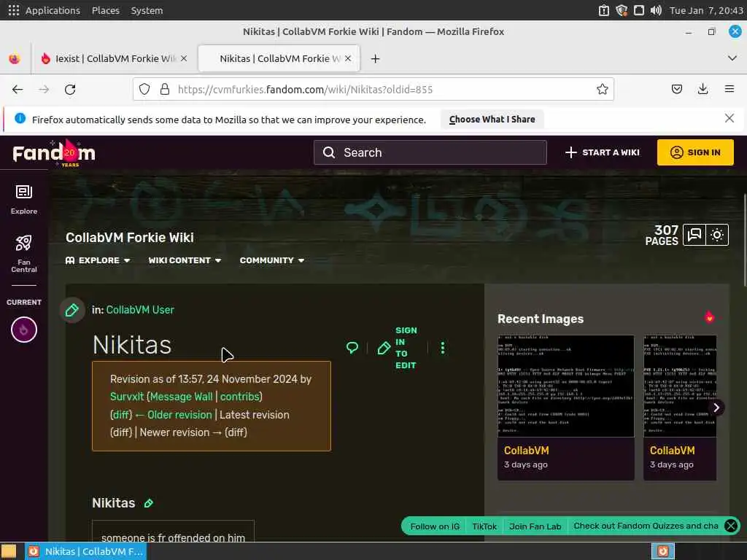
Task: Open the list all tabs dropdown
Action: click(732, 58)
